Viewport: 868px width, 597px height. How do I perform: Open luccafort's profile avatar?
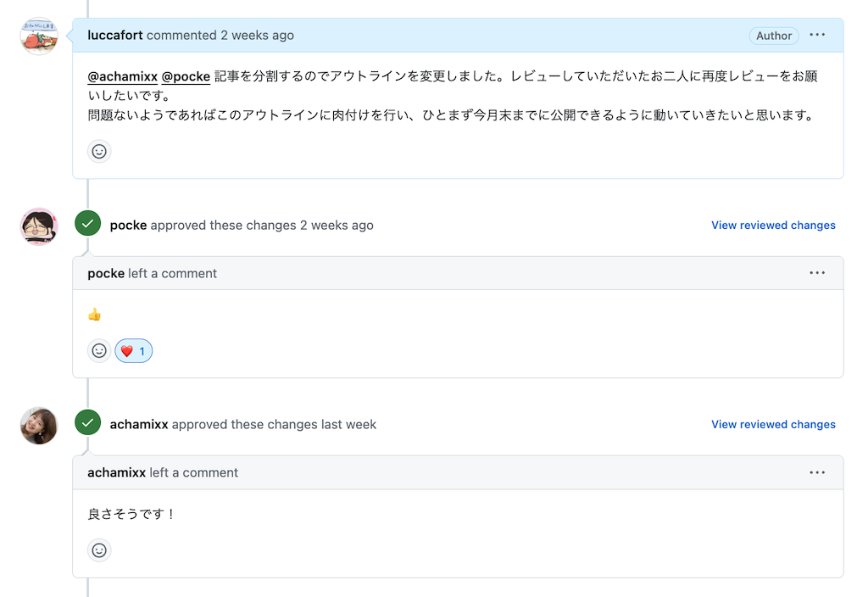click(38, 36)
